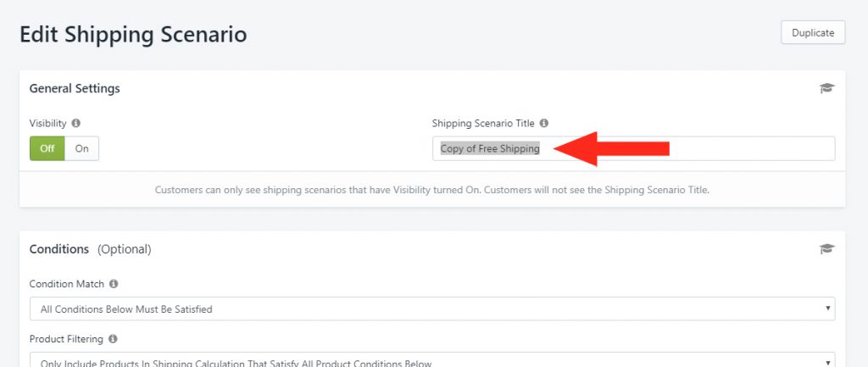Viewport: 868px width, 367px height.
Task: Open the All Conditions Below Must Be Satisfied dropdown
Action: coord(432,309)
